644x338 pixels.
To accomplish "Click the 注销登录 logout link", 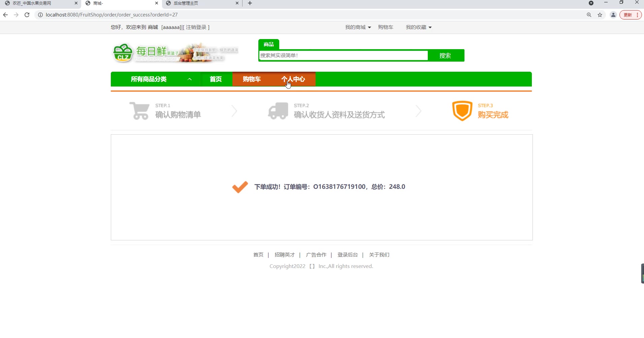I will click(196, 27).
